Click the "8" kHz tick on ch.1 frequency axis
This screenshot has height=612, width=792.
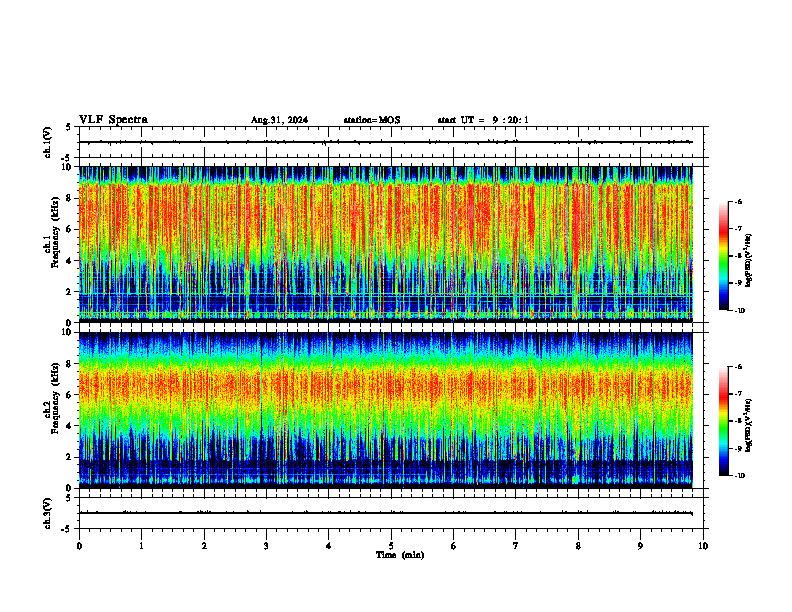(70, 198)
